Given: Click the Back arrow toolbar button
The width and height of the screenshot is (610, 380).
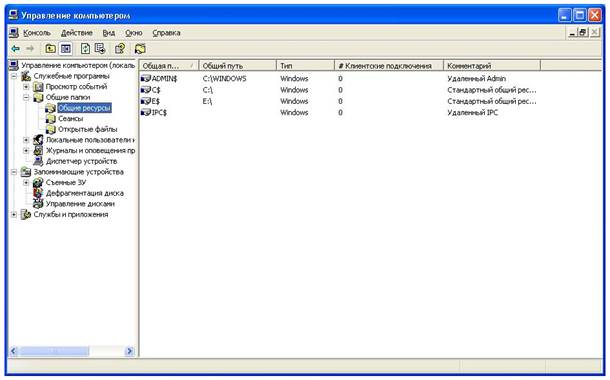Looking at the screenshot, I should click(x=16, y=49).
